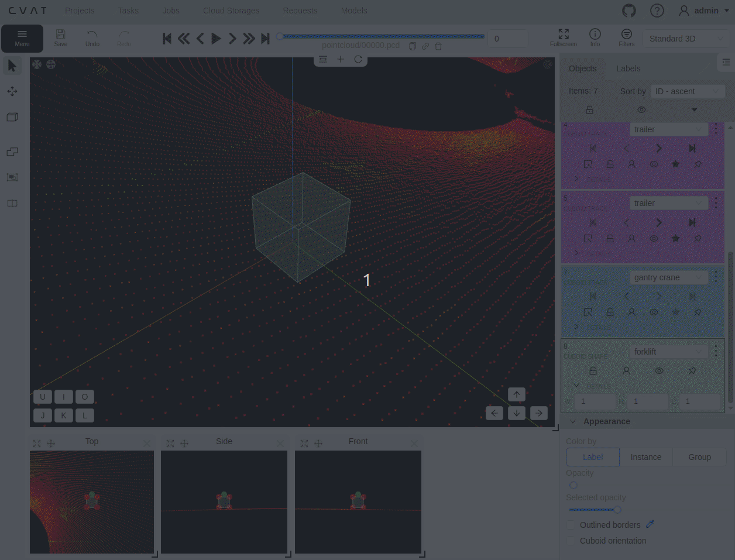Switch to the Objects tab

pyautogui.click(x=583, y=68)
